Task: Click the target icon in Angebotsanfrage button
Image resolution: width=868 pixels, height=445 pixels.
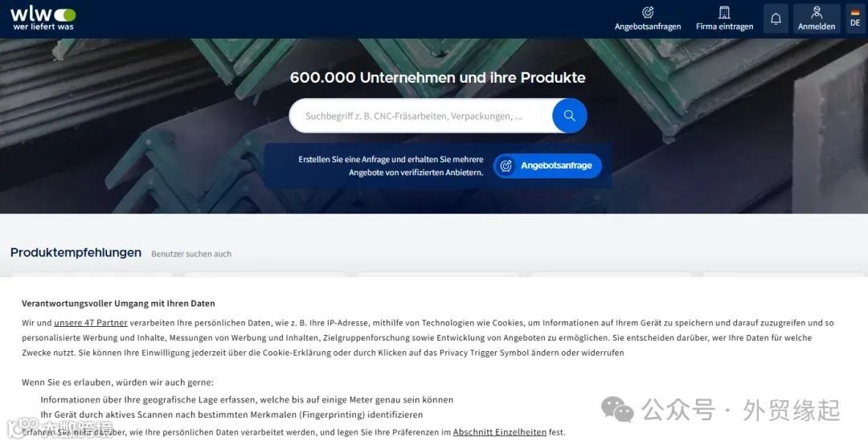Action: pyautogui.click(x=506, y=165)
